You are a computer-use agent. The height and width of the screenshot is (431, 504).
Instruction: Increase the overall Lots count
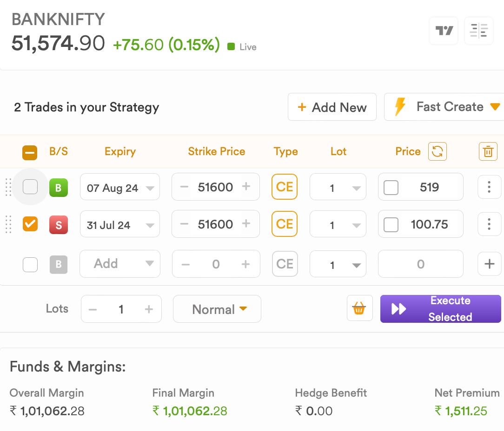(149, 309)
